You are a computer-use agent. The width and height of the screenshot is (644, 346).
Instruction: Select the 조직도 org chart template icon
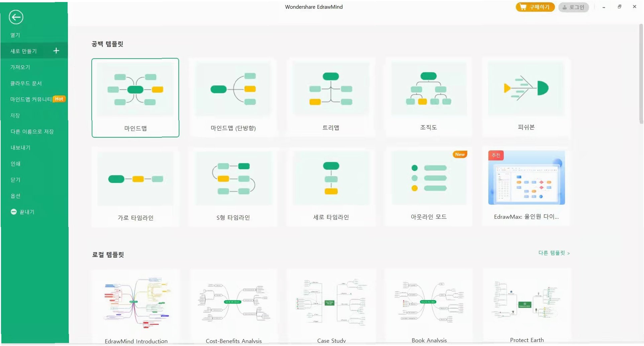pos(429,89)
